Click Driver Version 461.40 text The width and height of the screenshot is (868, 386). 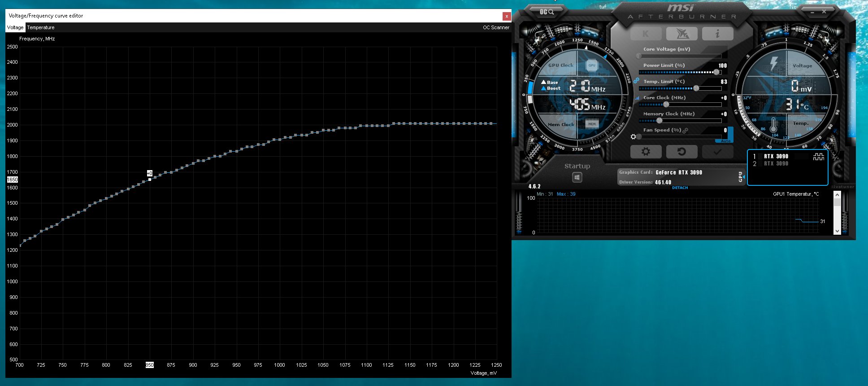(x=645, y=182)
